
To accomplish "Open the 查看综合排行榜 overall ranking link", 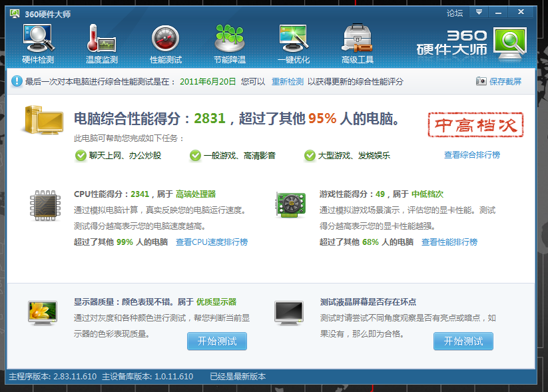I will click(472, 155).
